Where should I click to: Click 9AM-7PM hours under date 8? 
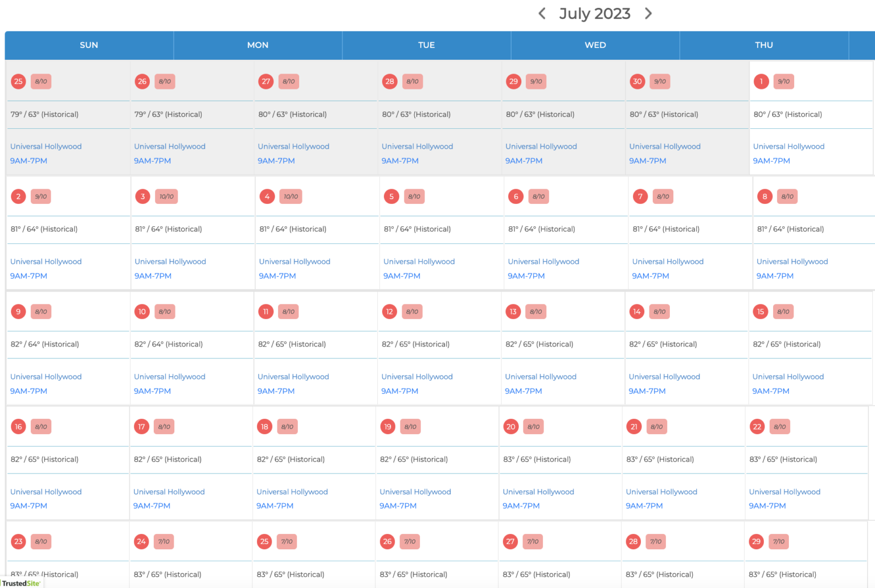pyautogui.click(x=775, y=276)
